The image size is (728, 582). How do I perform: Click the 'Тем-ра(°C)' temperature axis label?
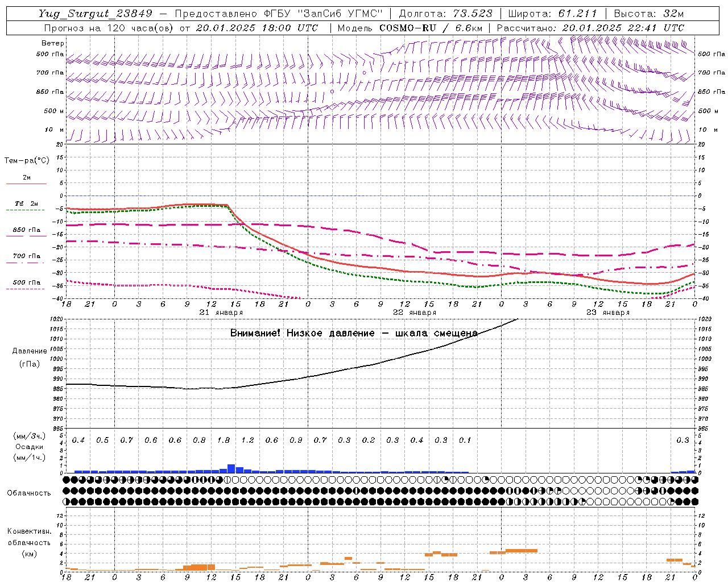[x=27, y=161]
